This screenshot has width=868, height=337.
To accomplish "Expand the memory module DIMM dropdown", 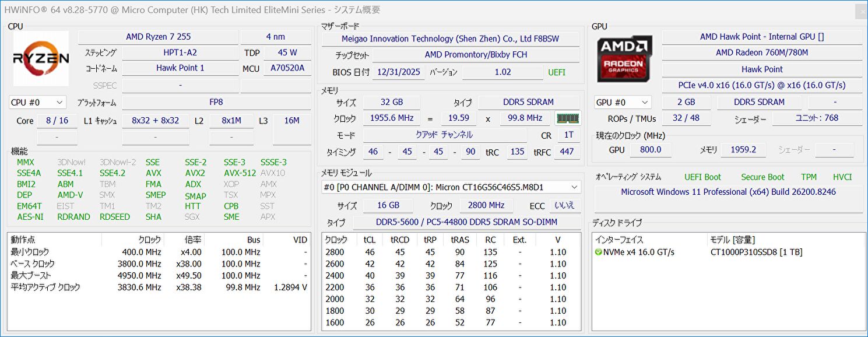I will 574,187.
